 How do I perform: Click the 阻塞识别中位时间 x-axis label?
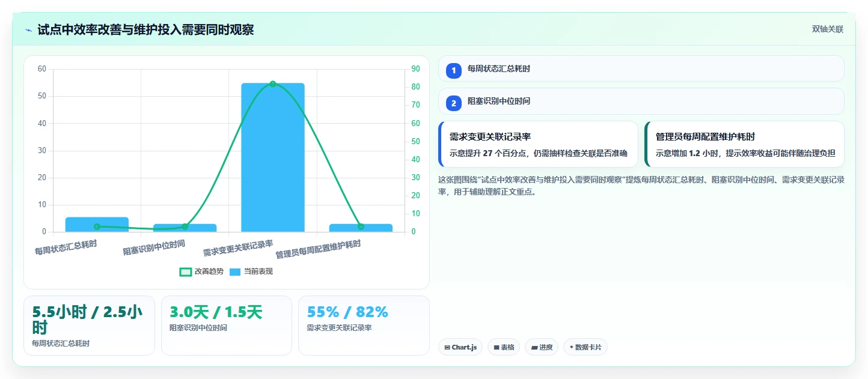tap(154, 247)
